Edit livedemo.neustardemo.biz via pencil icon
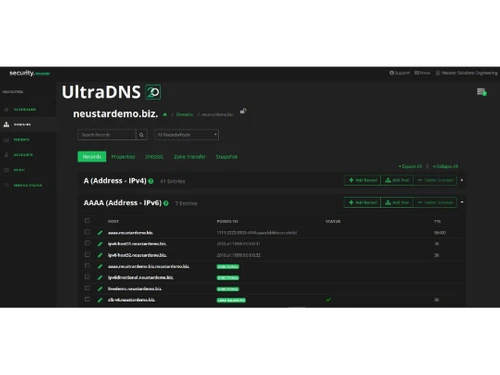The width and height of the screenshot is (500, 375). tap(100, 289)
